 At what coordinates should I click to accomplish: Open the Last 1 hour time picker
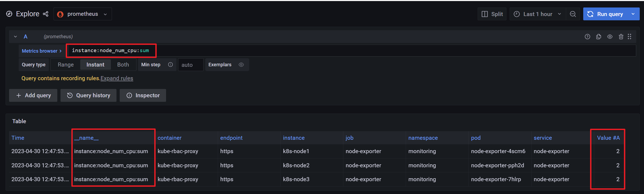(538, 14)
